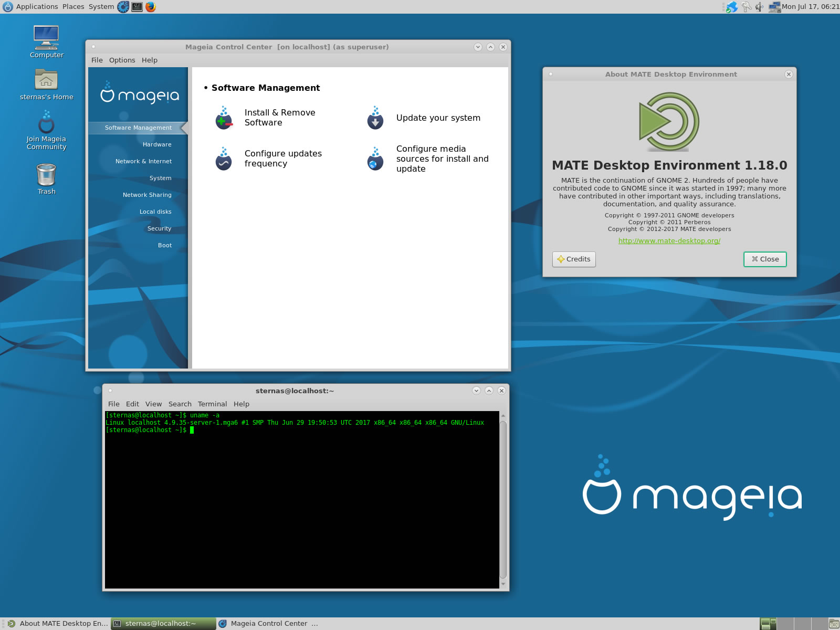This screenshot has height=630, width=840.
Task: Click the terminal uname output line
Action: click(295, 423)
